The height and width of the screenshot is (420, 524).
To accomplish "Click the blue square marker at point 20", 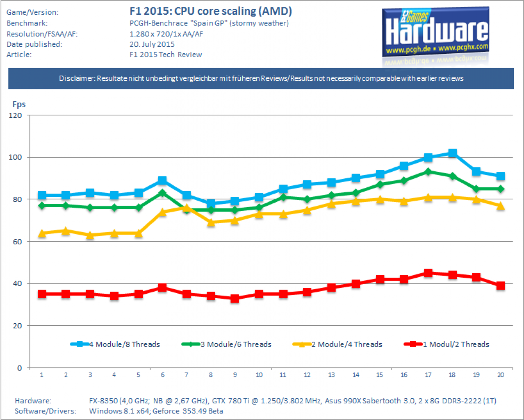I will tap(501, 176).
